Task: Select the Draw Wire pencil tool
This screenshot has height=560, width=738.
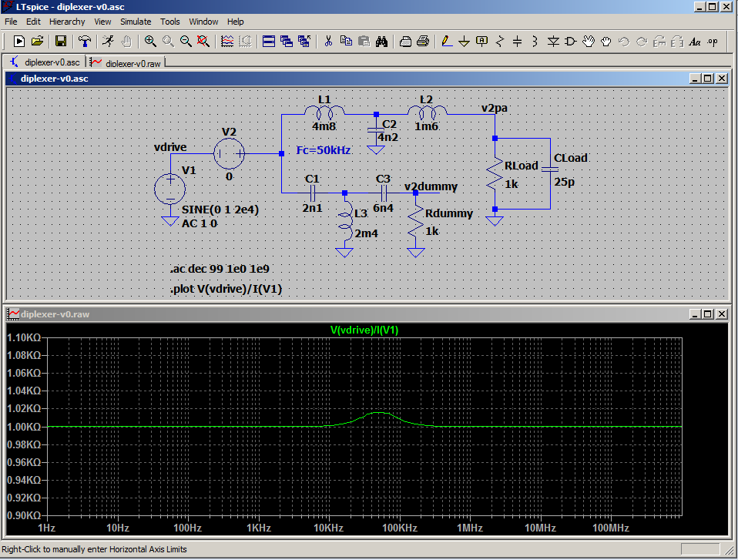Action: pos(446,41)
